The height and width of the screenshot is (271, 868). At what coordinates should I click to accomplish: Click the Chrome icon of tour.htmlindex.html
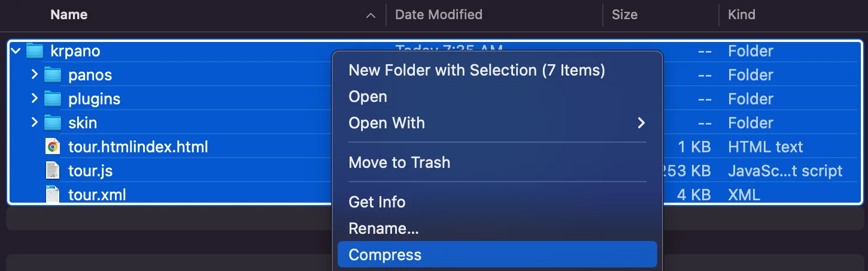point(53,147)
